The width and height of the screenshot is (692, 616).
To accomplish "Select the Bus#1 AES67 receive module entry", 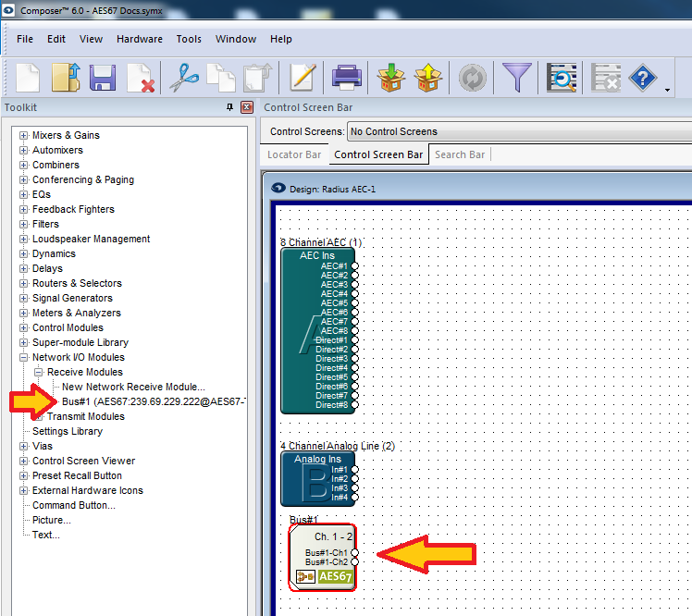I will coord(154,401).
